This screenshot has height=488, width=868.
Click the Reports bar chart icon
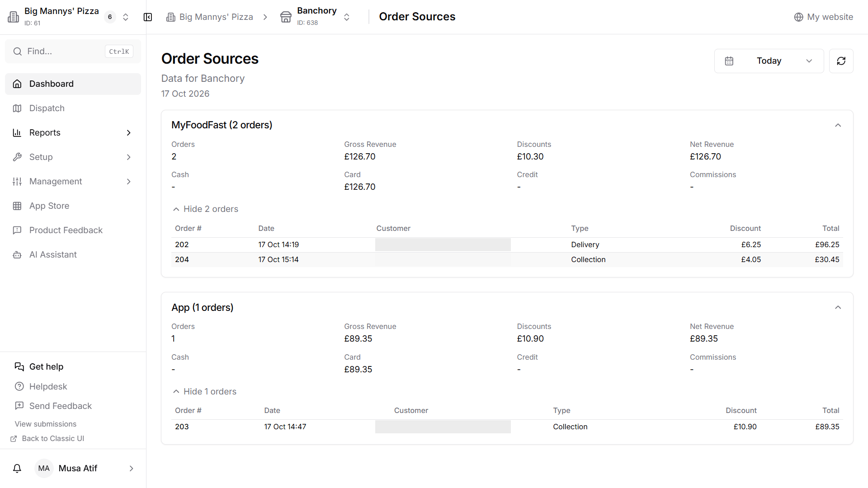(17, 133)
